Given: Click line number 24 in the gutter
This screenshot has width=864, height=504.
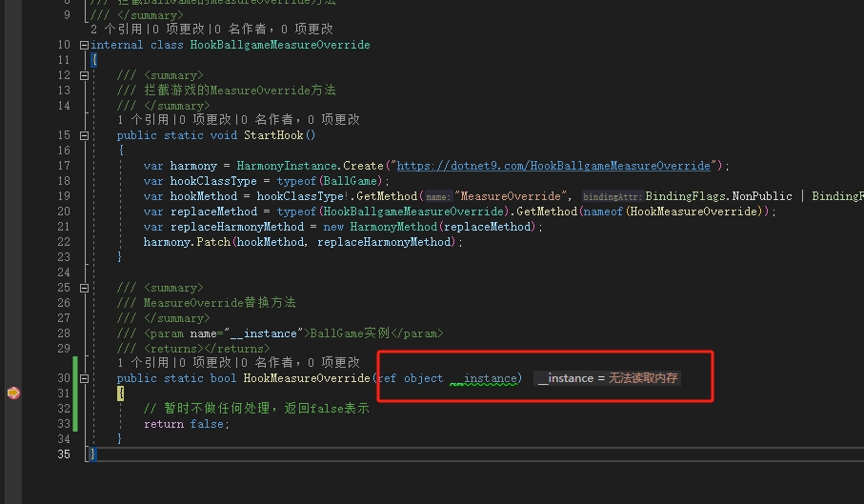Looking at the screenshot, I should (64, 272).
